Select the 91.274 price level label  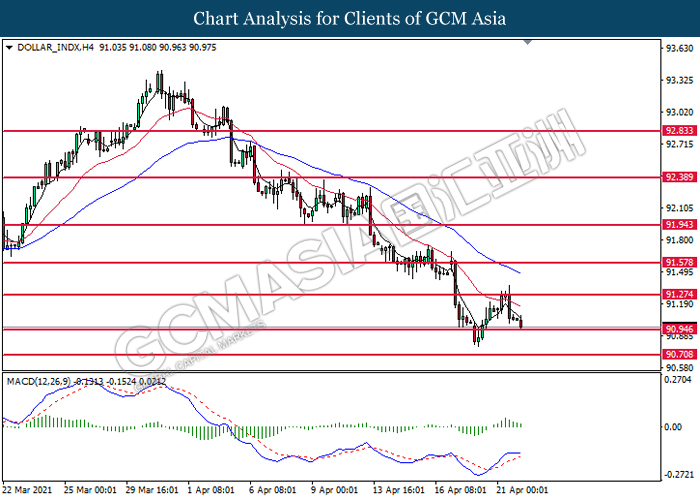click(x=679, y=294)
